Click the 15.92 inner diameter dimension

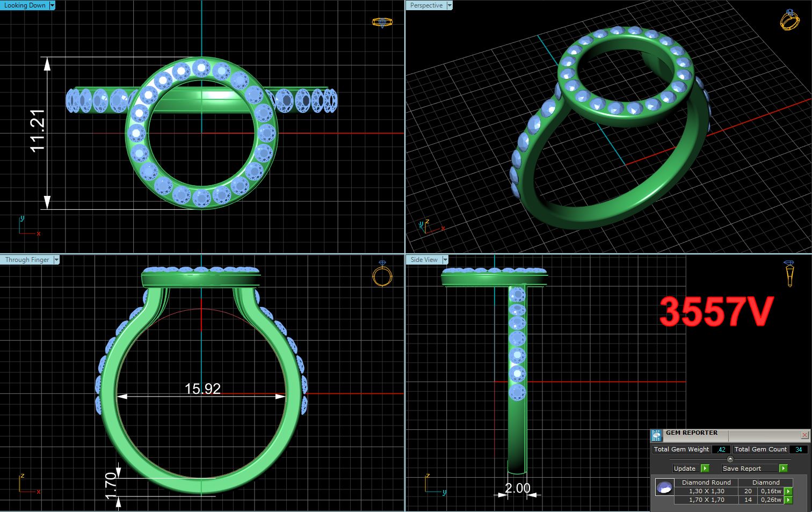click(202, 389)
